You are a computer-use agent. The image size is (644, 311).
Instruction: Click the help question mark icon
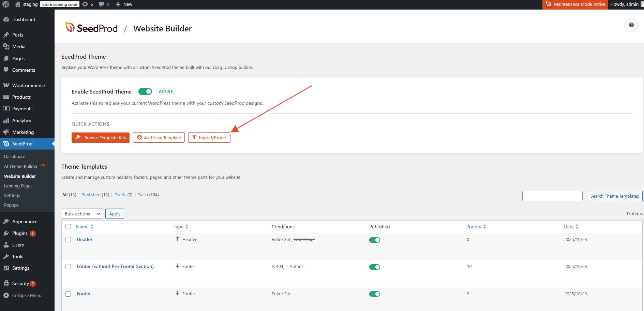pos(631,25)
